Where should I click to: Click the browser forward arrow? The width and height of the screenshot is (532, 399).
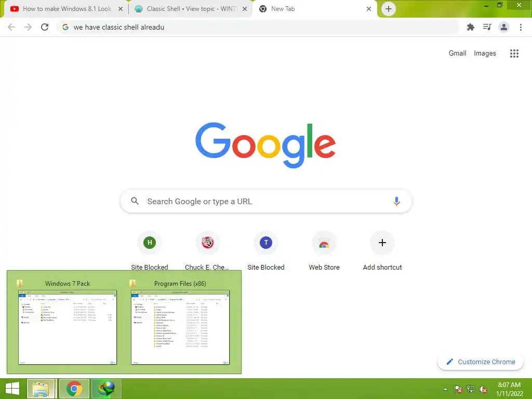28,27
